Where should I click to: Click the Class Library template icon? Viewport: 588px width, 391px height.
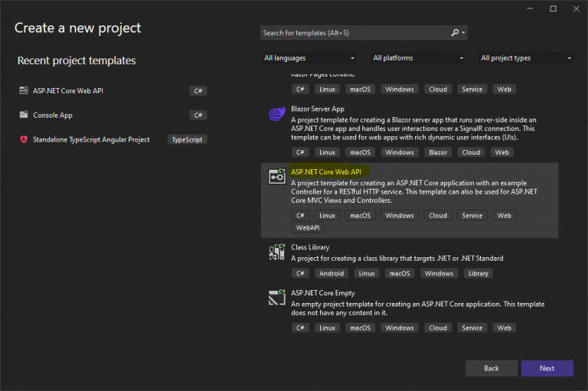[276, 253]
